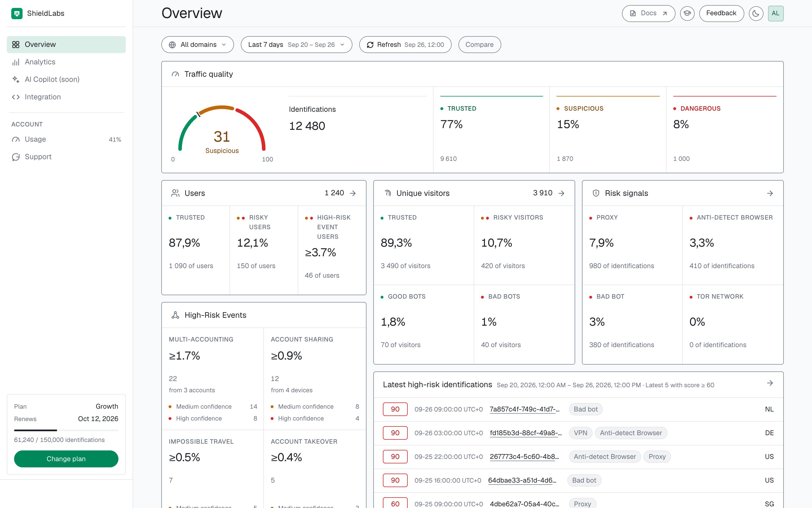Click the Unique visitors fingerprint icon

click(388, 193)
